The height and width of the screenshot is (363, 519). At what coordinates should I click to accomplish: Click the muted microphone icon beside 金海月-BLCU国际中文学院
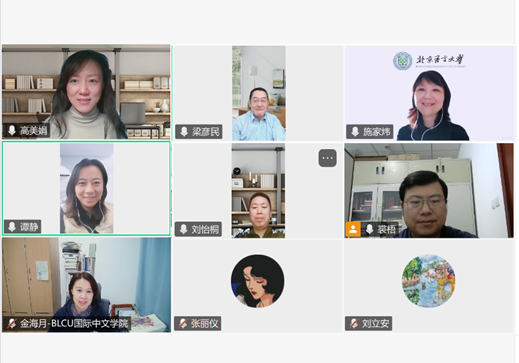pos(12,323)
